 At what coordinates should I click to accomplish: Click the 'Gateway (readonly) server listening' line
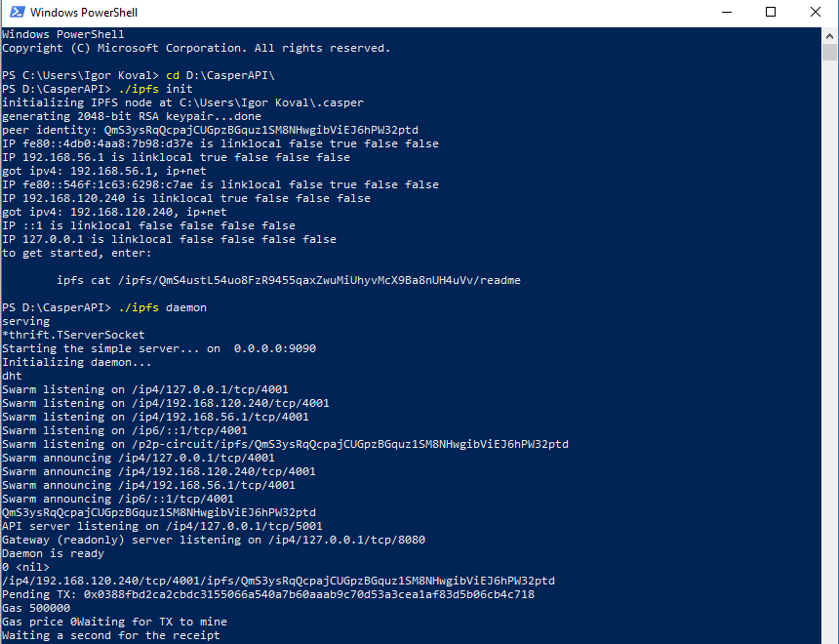click(x=214, y=540)
